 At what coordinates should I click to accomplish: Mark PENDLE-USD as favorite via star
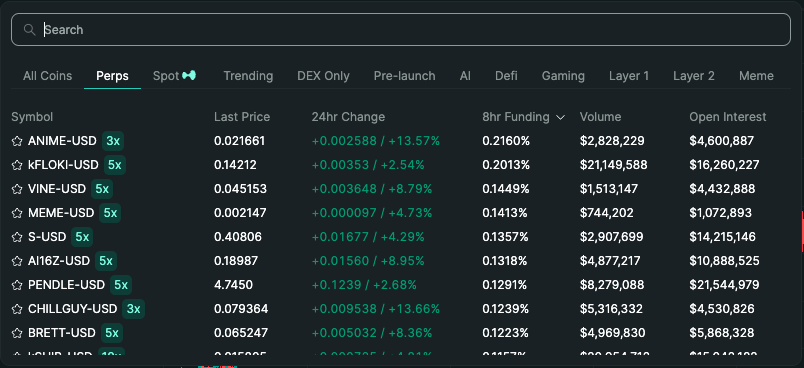17,285
